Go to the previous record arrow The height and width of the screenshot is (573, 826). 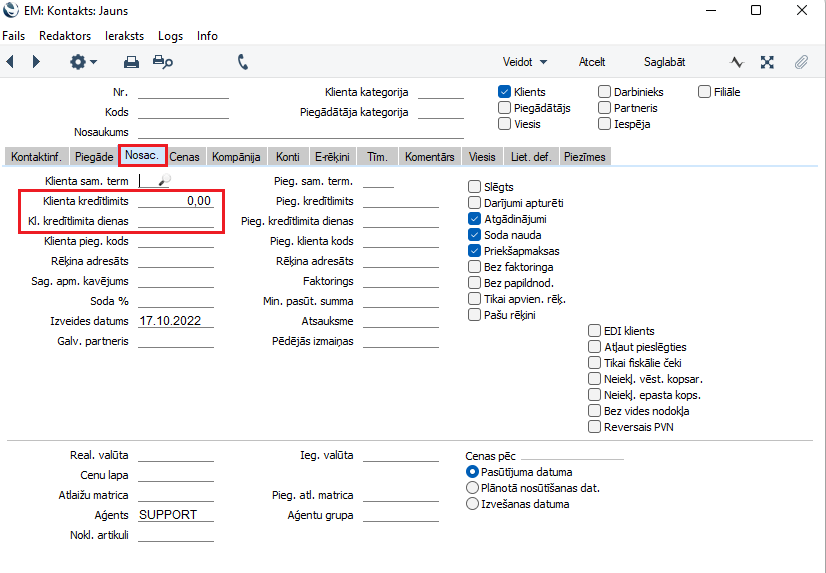point(11,62)
